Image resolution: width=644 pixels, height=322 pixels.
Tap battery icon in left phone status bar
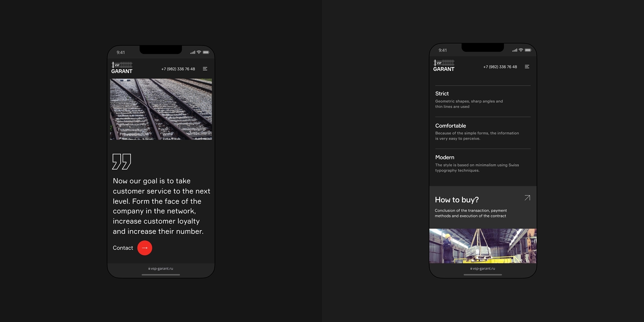[206, 52]
